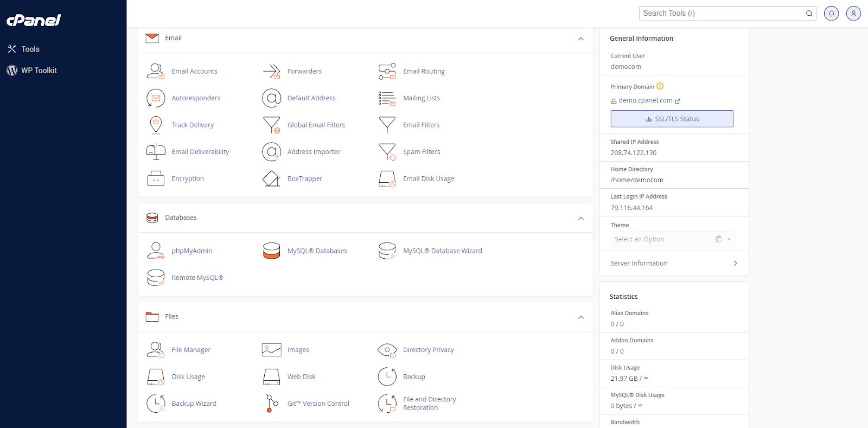Open the phpMyAdmin icon
Screen dimensions: 868x428
pos(156,251)
